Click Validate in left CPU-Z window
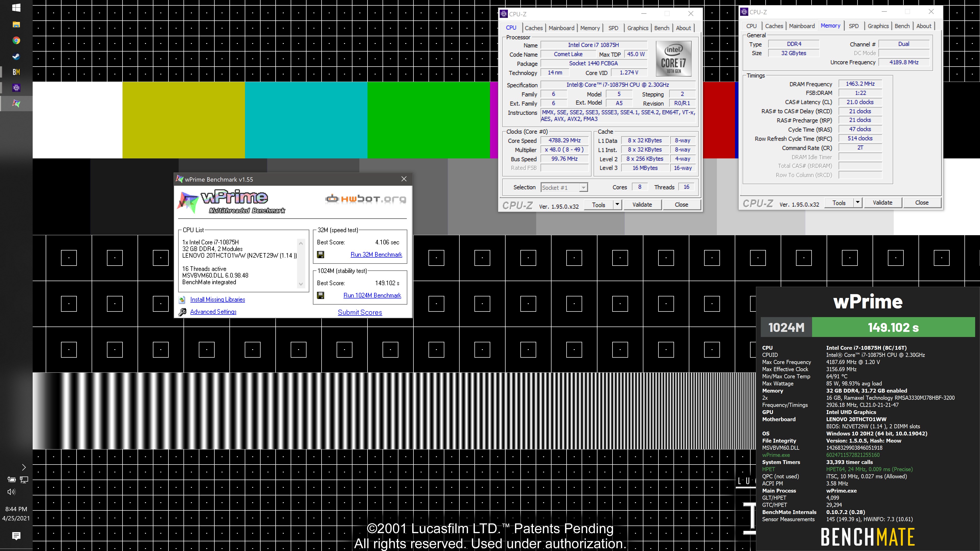This screenshot has width=980, height=551. [642, 205]
